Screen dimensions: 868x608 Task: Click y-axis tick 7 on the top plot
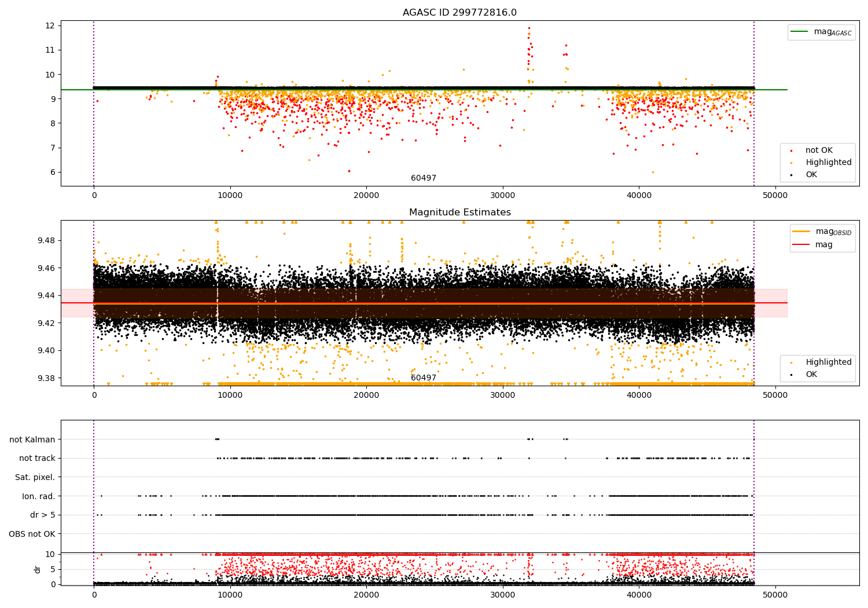(x=52, y=148)
